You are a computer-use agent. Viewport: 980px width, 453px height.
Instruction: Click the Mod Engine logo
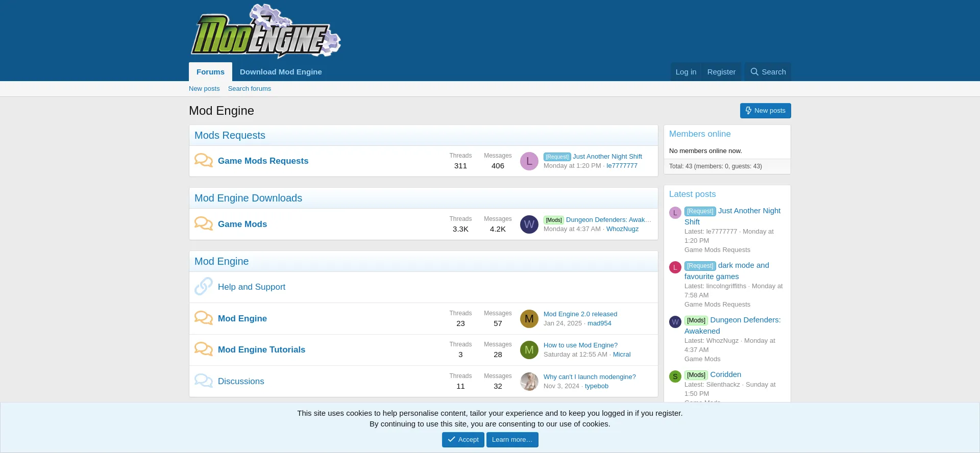click(265, 32)
